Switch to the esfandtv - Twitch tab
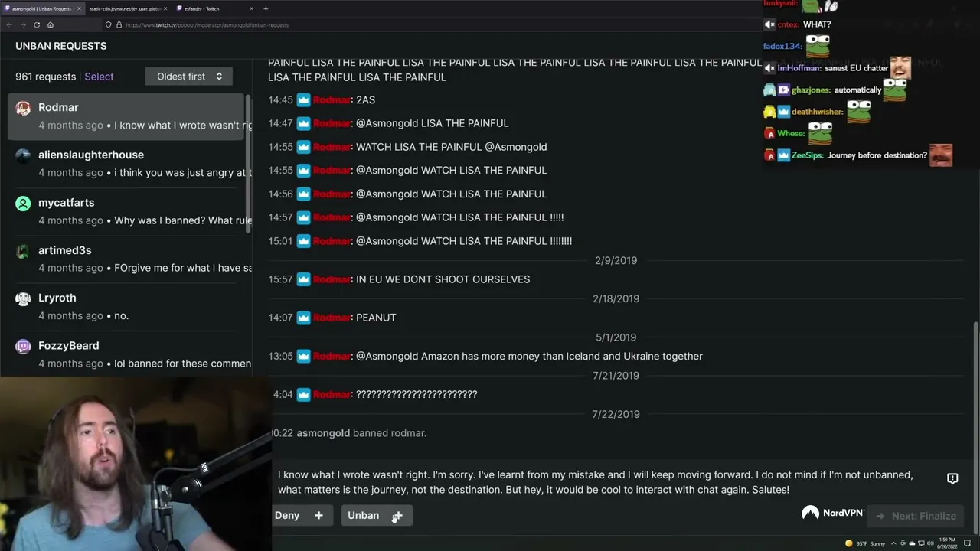The image size is (980, 551). (215, 8)
